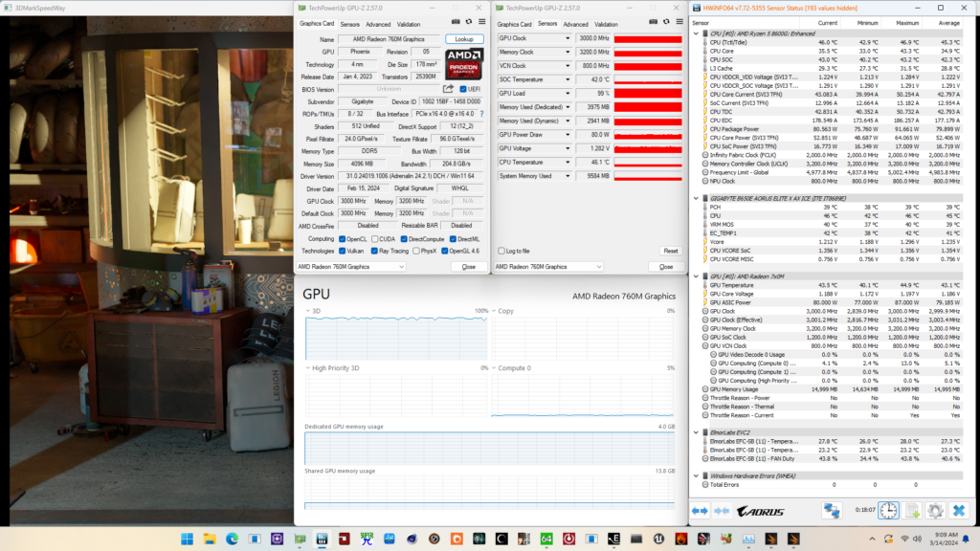Toggle the PhysX checkbox
Viewport: 980px width, 551px height.
pos(416,252)
